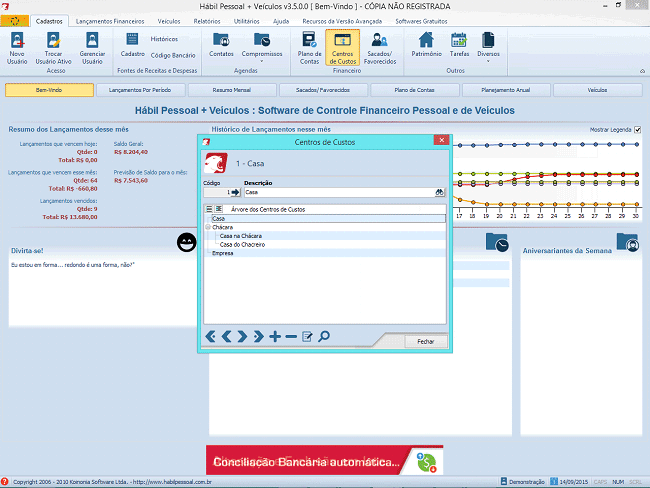Open the Ajuda ribbon tab

coord(281,21)
